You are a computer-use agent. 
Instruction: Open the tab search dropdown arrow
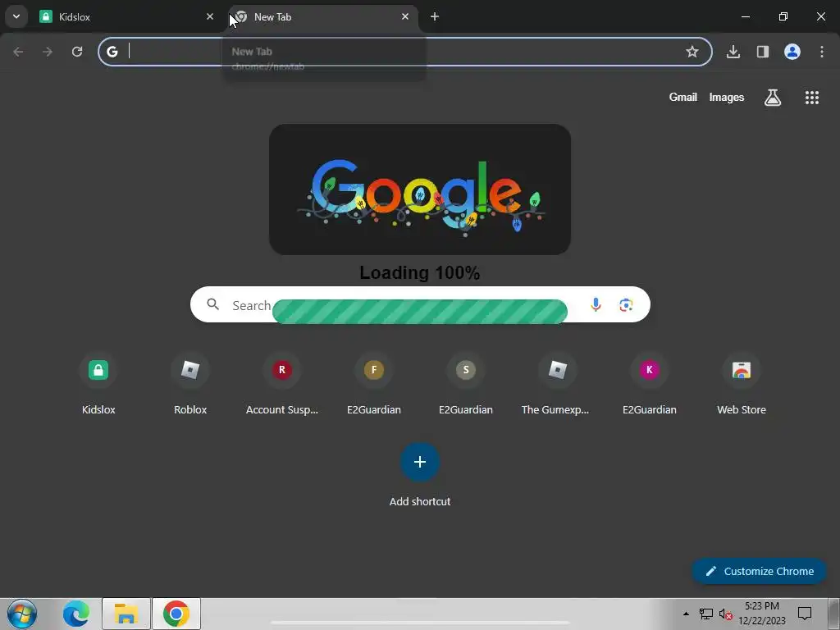pos(16,16)
